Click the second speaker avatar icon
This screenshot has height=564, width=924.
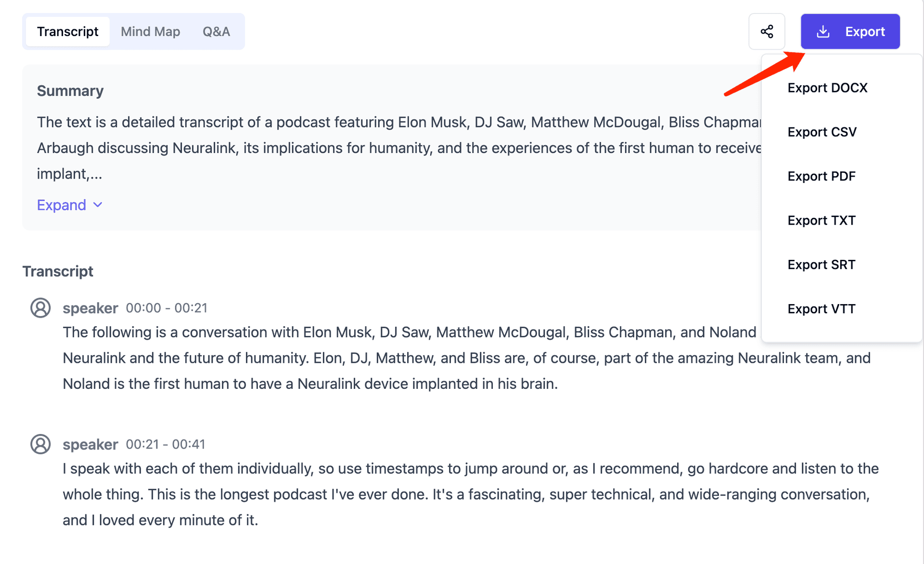[x=40, y=444]
